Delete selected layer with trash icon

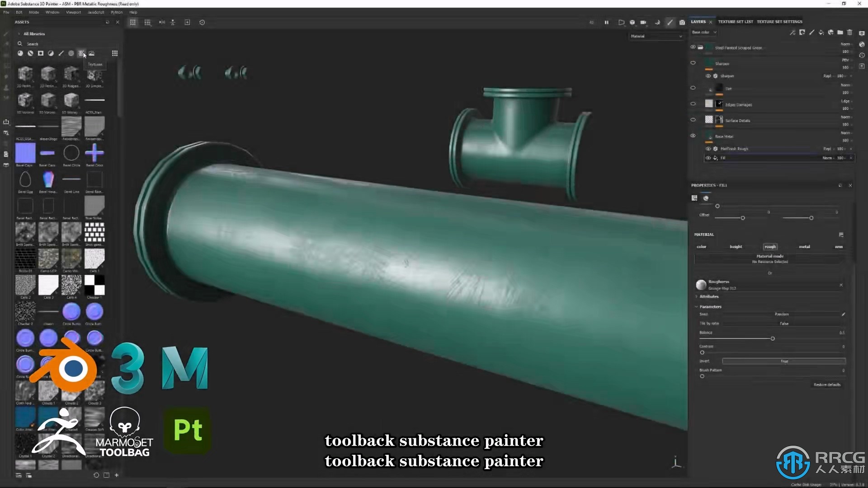pyautogui.click(x=849, y=33)
